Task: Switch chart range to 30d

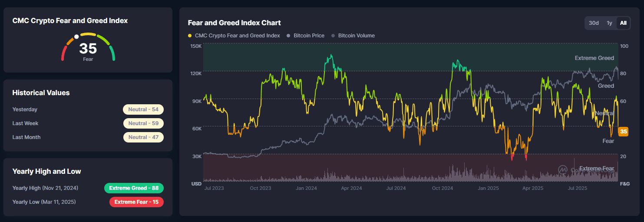Action: [x=594, y=23]
